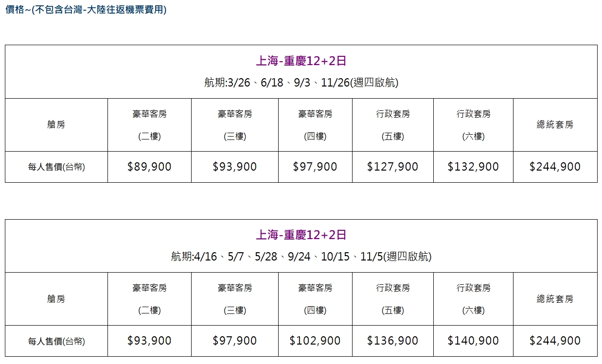
Task: Select the $140,900 price cell
Action: (473, 341)
